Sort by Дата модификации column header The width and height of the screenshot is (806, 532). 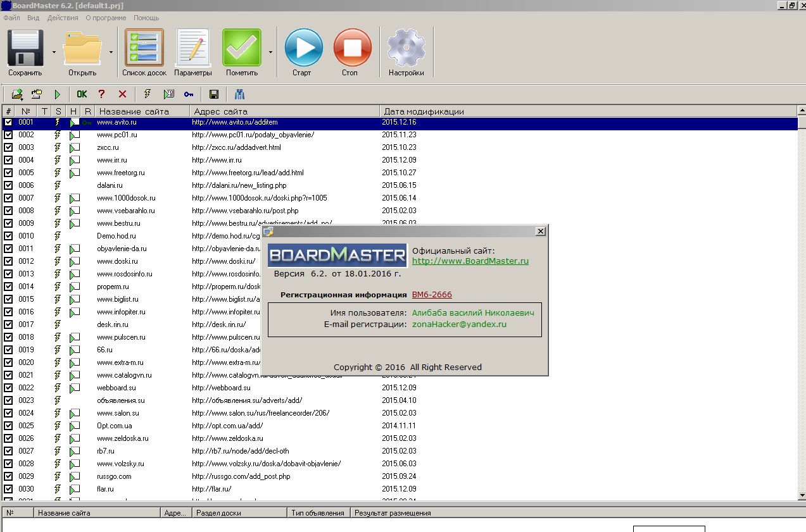pos(589,111)
